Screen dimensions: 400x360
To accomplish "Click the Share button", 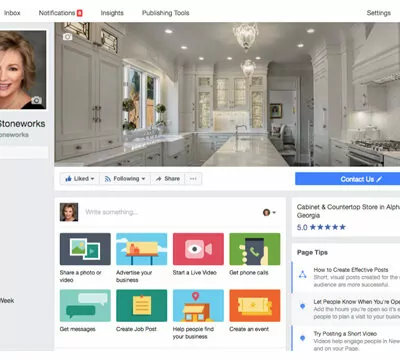I will coord(168,179).
